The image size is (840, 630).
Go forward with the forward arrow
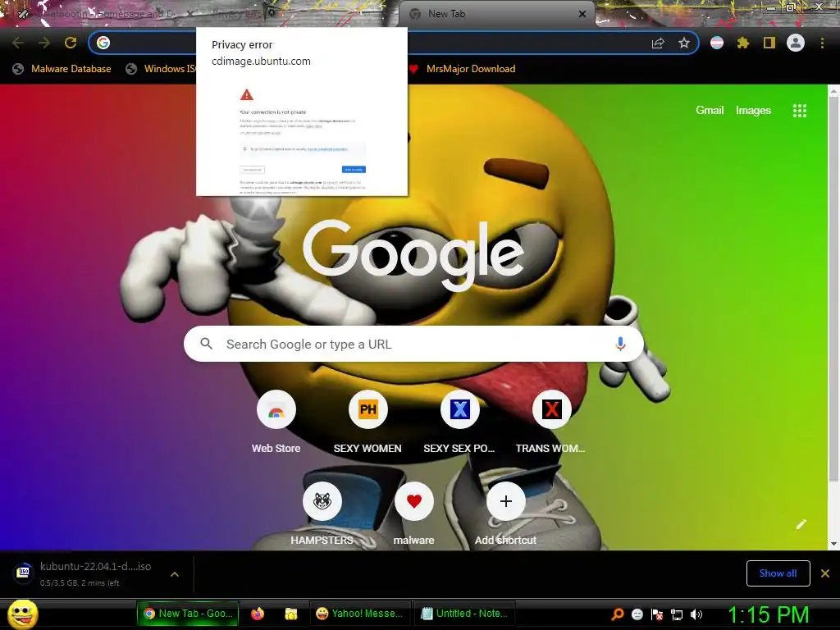44,43
